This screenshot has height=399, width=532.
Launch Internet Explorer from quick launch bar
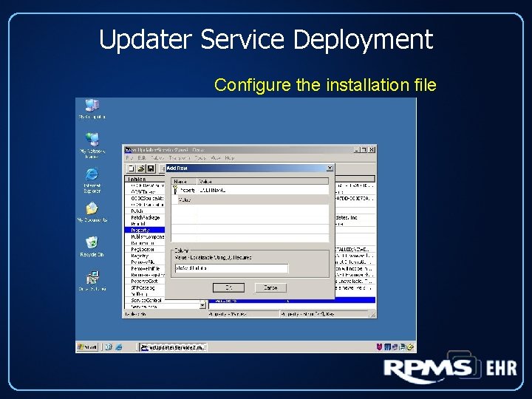click(x=119, y=347)
